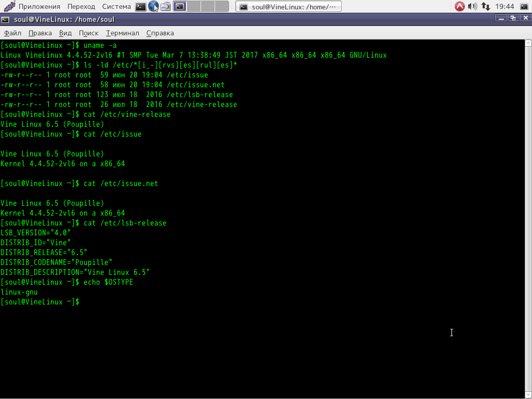Click the DISTRIB_RELEASE="6.5" line
The image size is (532, 399).
coord(44,252)
